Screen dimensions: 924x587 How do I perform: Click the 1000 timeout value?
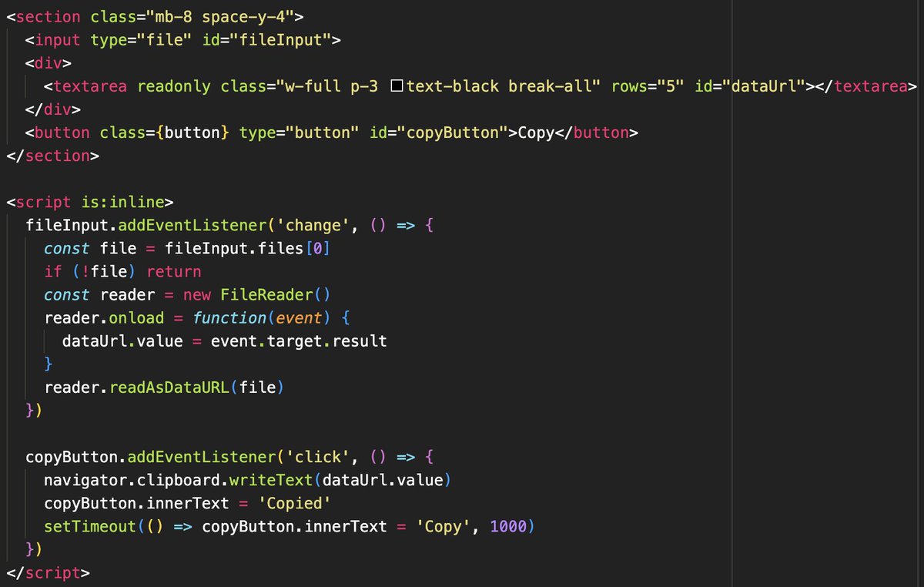pos(507,527)
